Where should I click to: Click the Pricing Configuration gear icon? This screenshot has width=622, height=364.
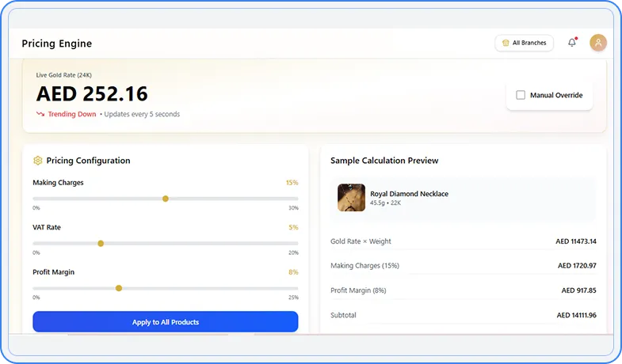pyautogui.click(x=37, y=161)
